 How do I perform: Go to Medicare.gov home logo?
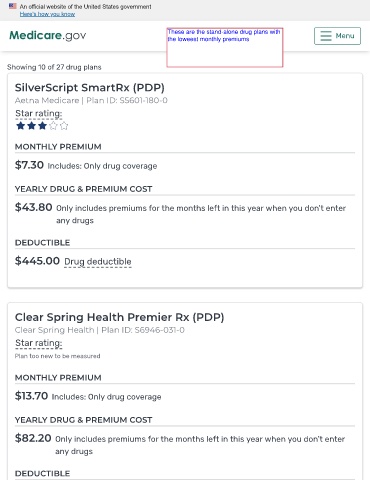pyautogui.click(x=48, y=35)
